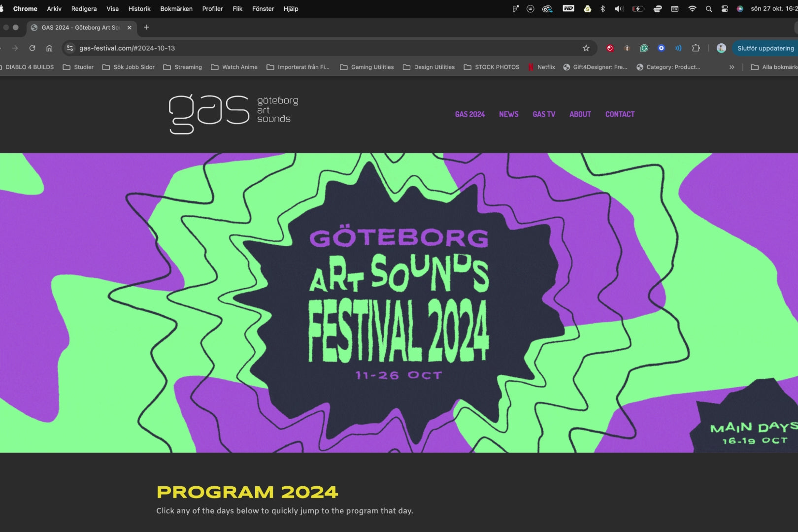Open the Design Utilities bookmark folder
Image resolution: width=798 pixels, height=532 pixels.
click(429, 67)
